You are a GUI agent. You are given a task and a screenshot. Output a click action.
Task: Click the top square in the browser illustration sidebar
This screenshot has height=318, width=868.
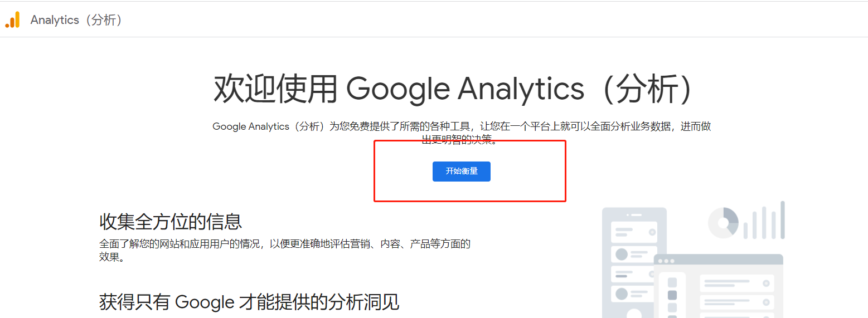pyautogui.click(x=672, y=283)
